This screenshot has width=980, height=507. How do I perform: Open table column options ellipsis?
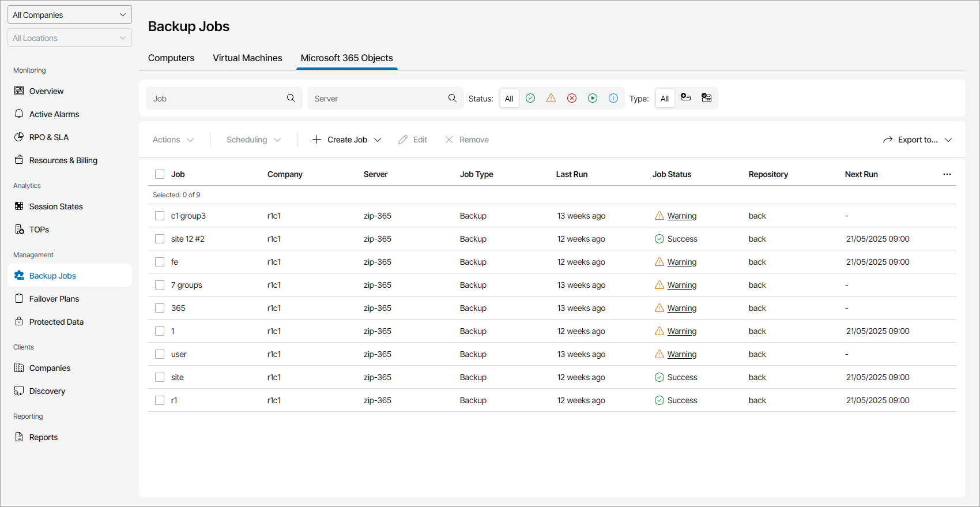coord(947,174)
